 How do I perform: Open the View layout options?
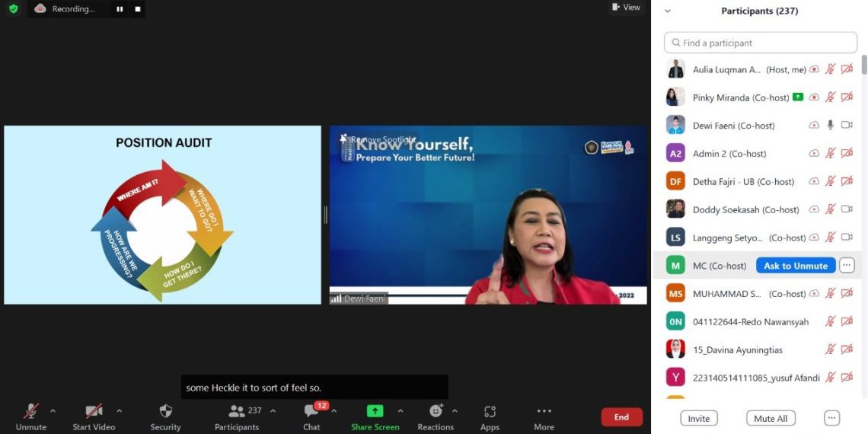tap(626, 7)
